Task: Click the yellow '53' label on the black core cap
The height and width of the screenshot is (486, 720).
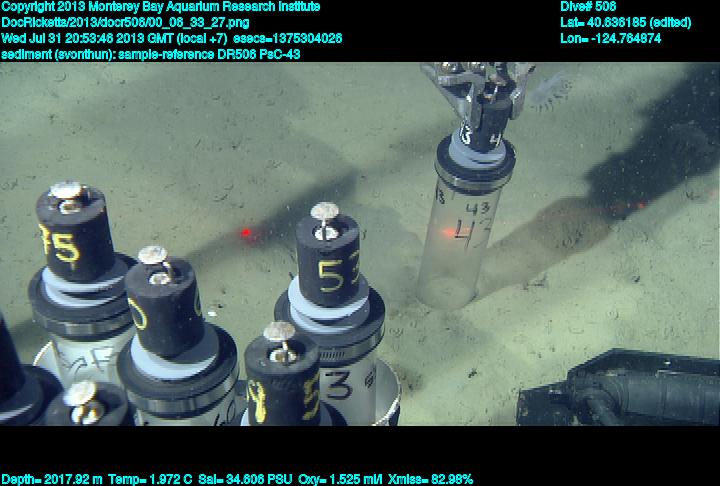Action: coord(339,275)
